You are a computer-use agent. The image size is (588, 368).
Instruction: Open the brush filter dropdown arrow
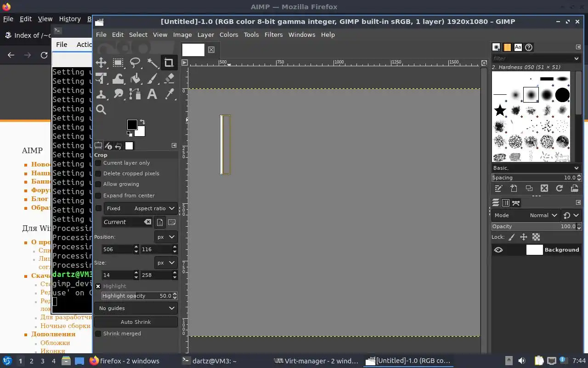click(577, 58)
